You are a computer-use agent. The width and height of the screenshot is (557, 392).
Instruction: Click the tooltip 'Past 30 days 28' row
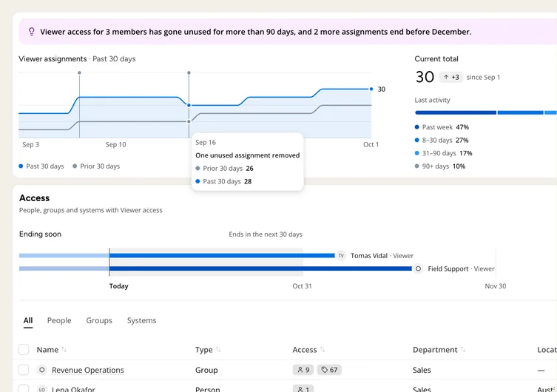(223, 181)
